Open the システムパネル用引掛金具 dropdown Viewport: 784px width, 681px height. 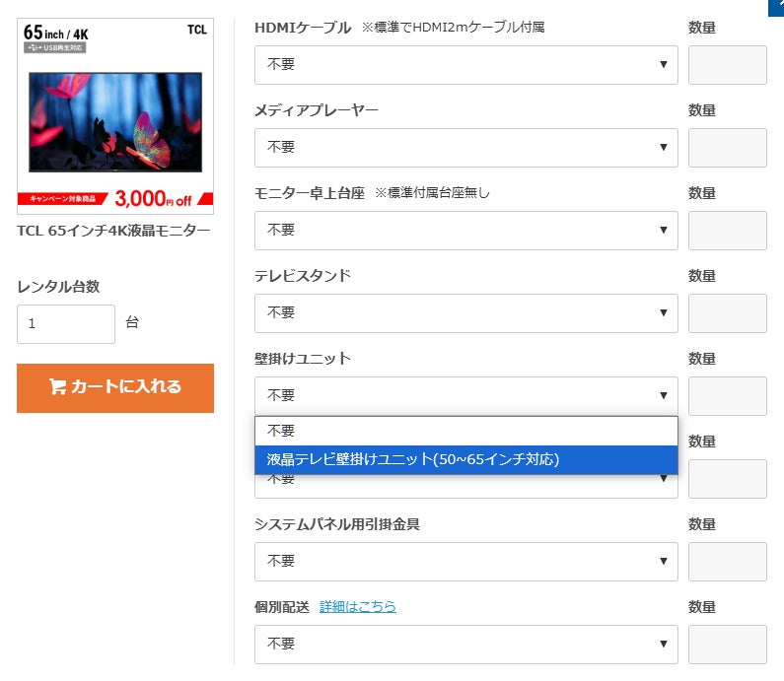pyautogui.click(x=466, y=562)
